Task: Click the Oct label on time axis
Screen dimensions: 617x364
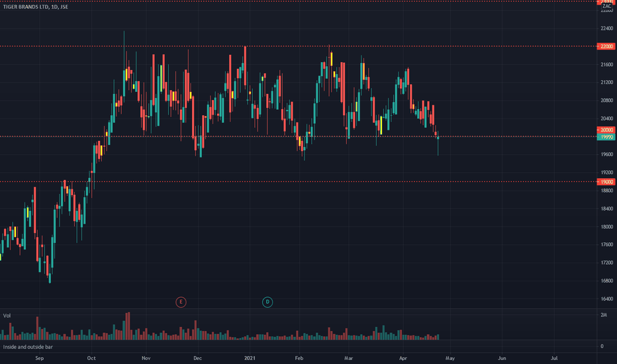Action: point(91,358)
